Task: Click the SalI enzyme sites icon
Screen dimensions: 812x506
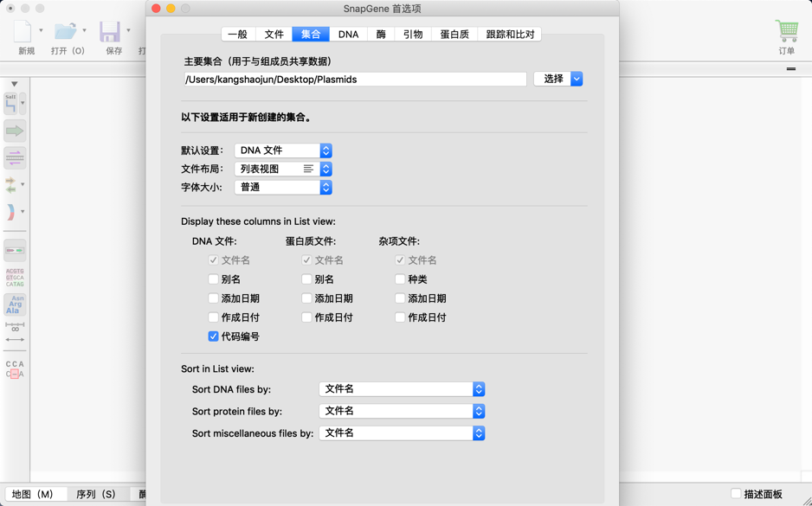Action: (x=11, y=104)
